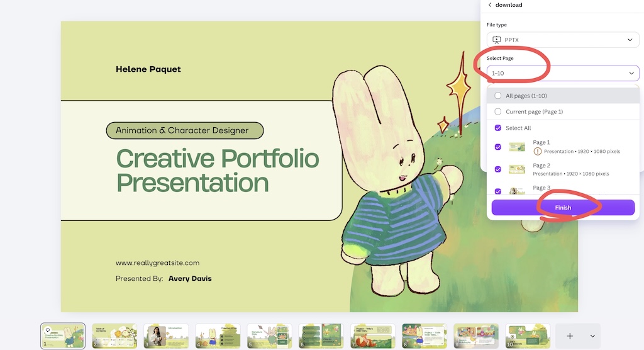
Task: Click the back arrow beside download
Action: [489, 5]
